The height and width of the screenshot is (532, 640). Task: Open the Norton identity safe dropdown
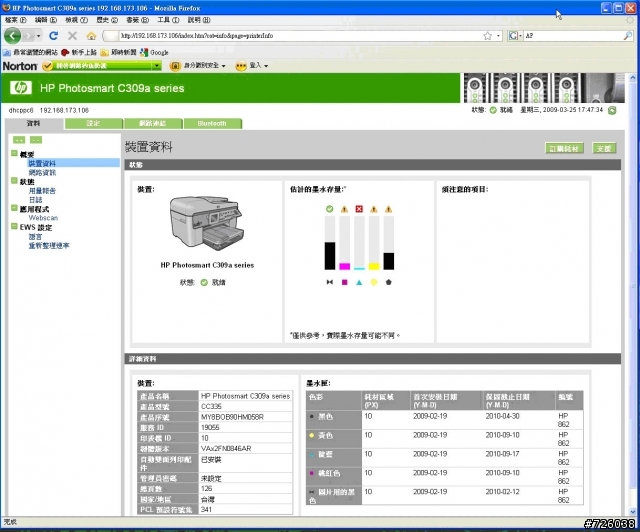click(198, 66)
